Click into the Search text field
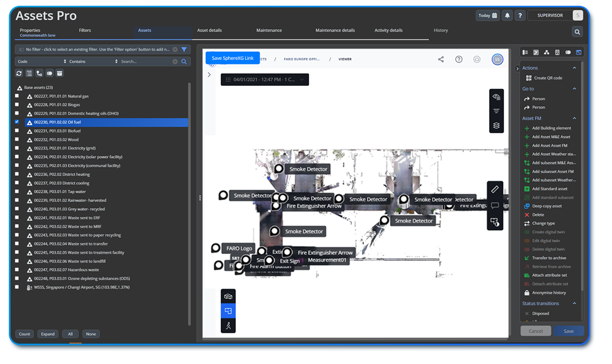Screen dimensions: 612x364 (146, 61)
